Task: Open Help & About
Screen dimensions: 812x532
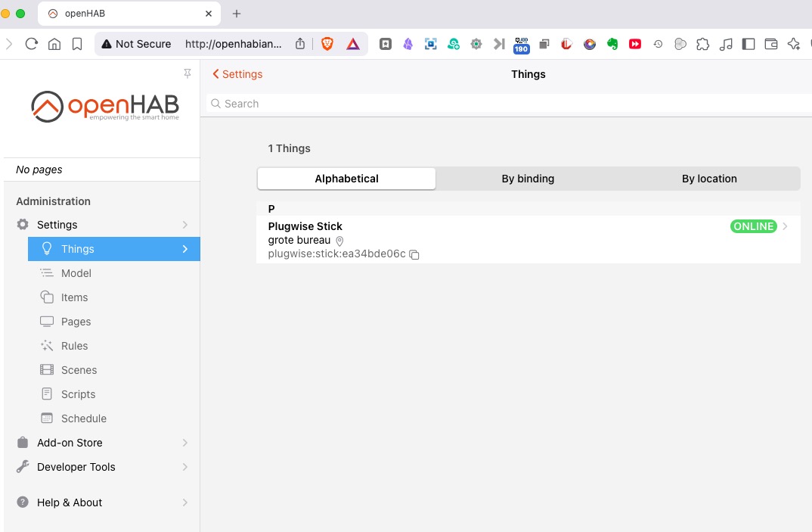Action: [102, 502]
